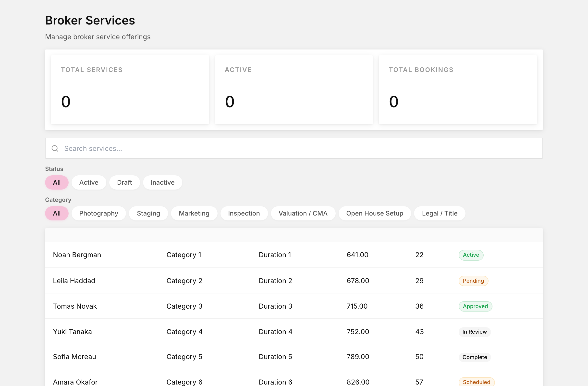The image size is (588, 386).
Task: Click the Category 1 cell
Action: (x=184, y=255)
